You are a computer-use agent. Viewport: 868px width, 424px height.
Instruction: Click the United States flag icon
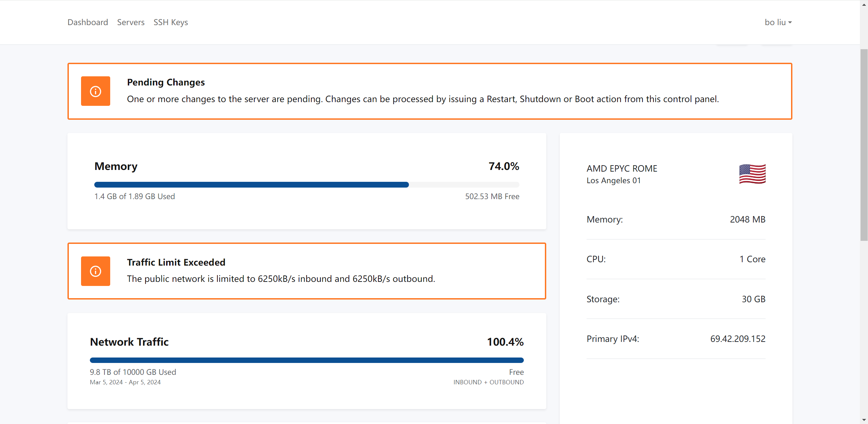click(x=752, y=174)
